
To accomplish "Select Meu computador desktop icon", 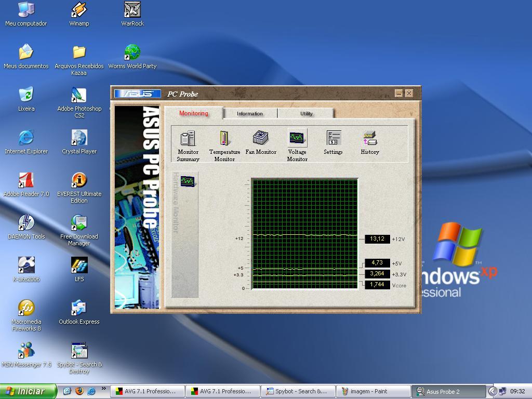I will coord(26,14).
